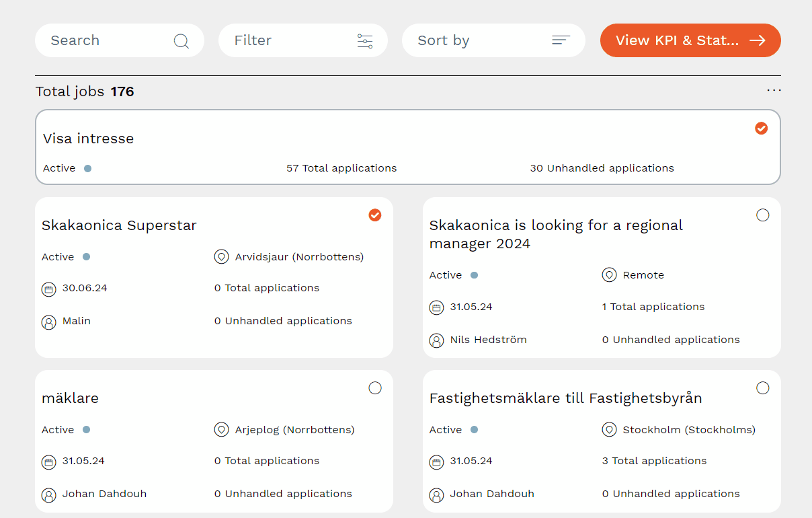Click the sort lines icon

[561, 40]
